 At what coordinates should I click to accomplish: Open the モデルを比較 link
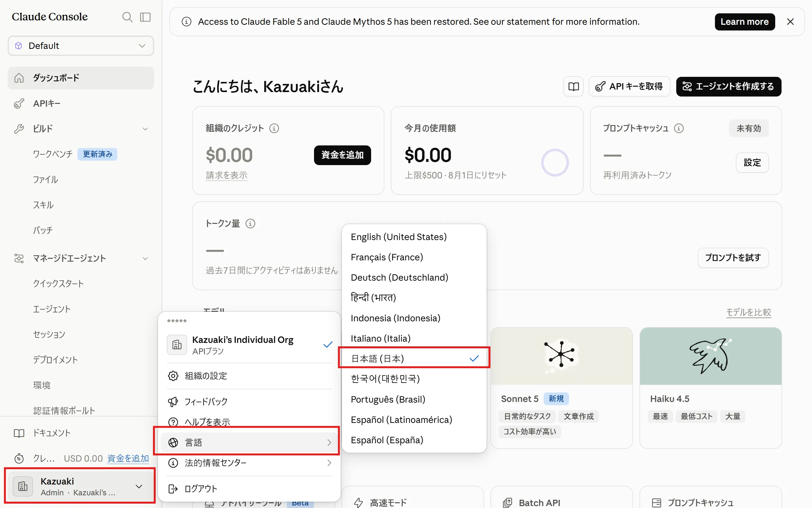tap(749, 312)
